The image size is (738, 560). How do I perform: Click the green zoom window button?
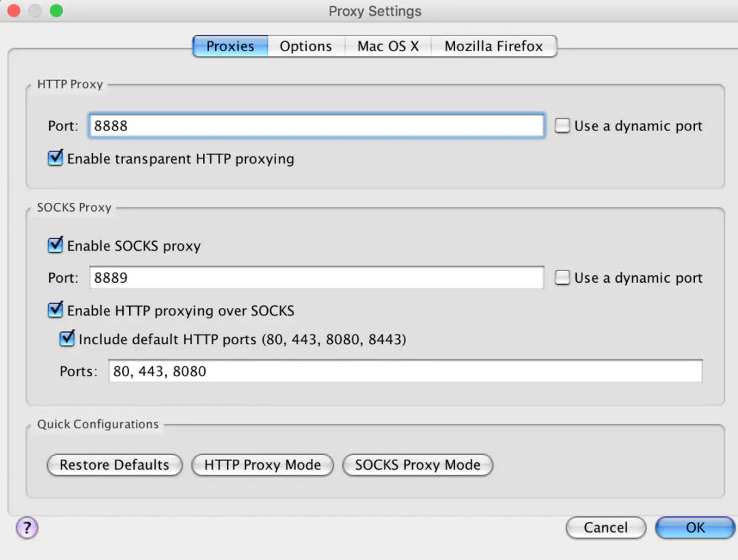(56, 11)
